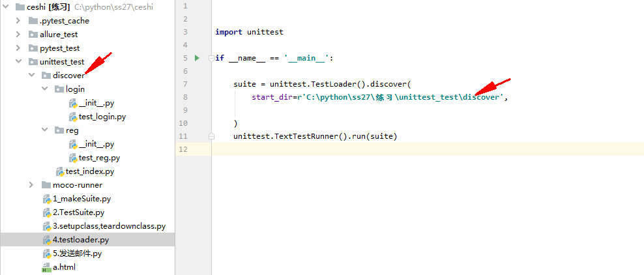Toggle code fold marker on line 11
This screenshot has width=644, height=275.
pyautogui.click(x=211, y=136)
